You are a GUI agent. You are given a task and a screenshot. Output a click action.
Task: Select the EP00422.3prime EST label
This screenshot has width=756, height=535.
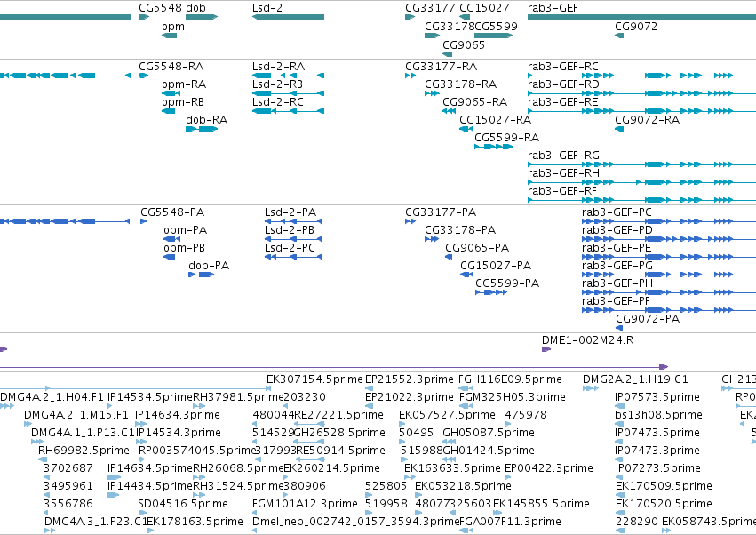(x=549, y=468)
